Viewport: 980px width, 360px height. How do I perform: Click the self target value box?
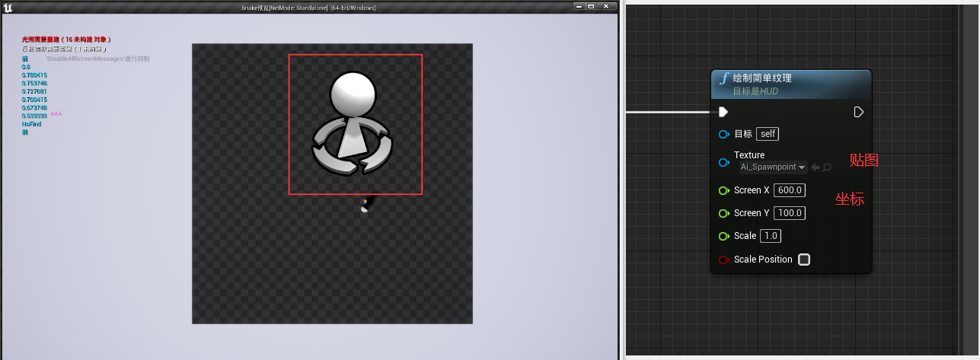point(768,135)
